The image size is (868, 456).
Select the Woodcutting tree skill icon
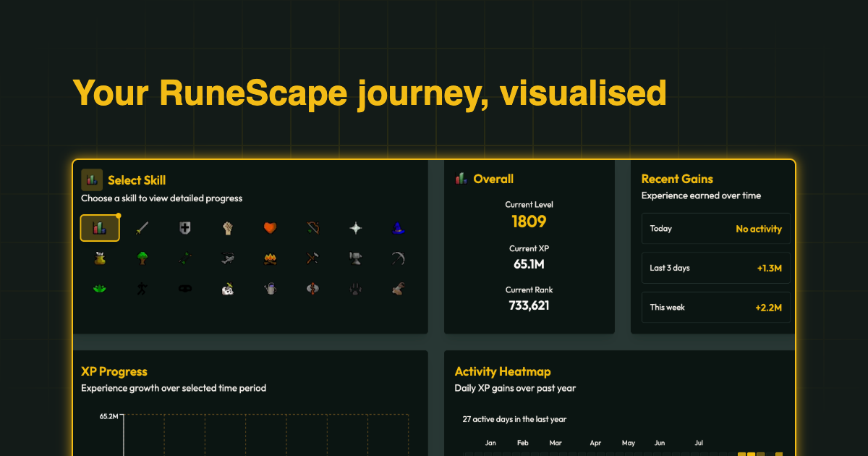[x=142, y=258]
